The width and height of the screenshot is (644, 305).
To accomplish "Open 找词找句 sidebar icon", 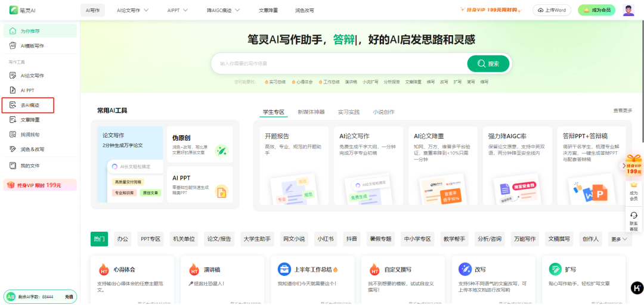I will tap(13, 134).
